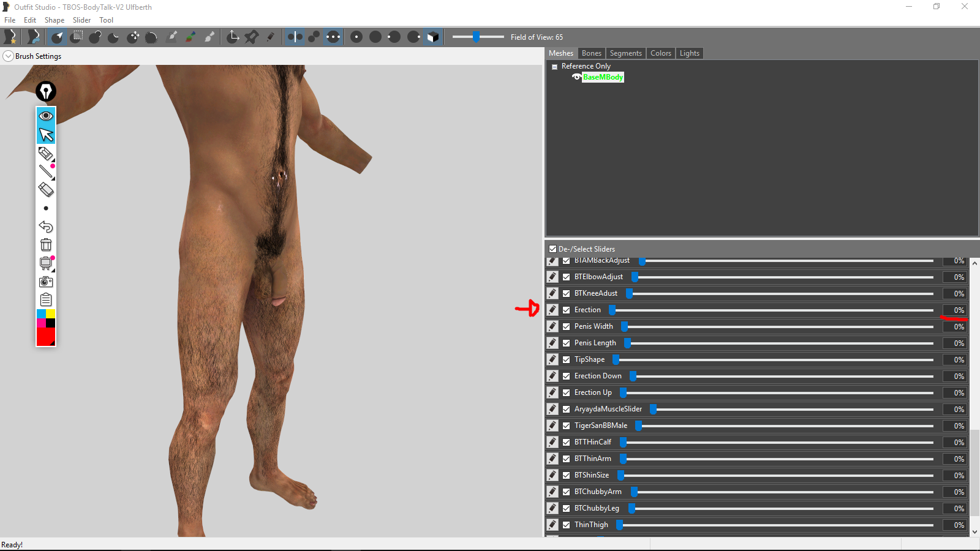Select the trash delete icon in side panel

tap(46, 245)
